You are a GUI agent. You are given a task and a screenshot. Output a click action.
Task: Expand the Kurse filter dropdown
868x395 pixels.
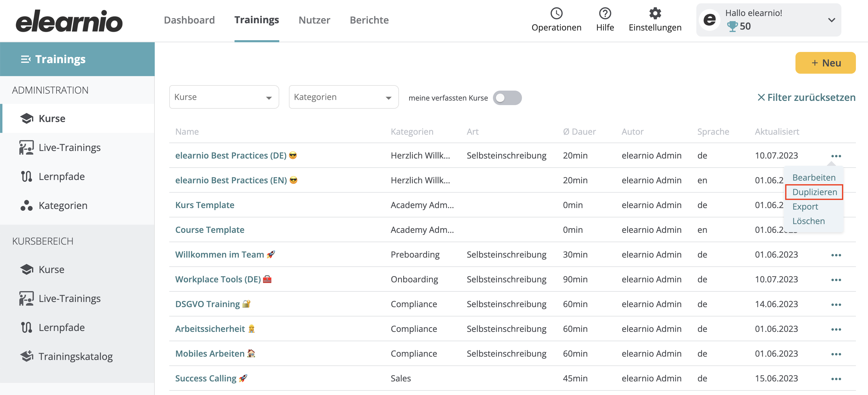click(x=224, y=97)
